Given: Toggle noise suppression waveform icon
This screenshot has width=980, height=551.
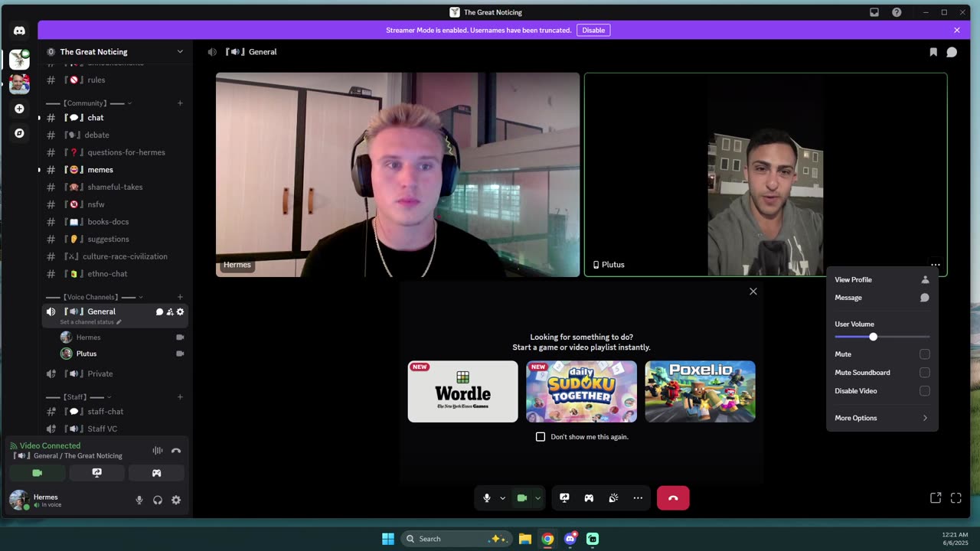Looking at the screenshot, I should point(158,451).
